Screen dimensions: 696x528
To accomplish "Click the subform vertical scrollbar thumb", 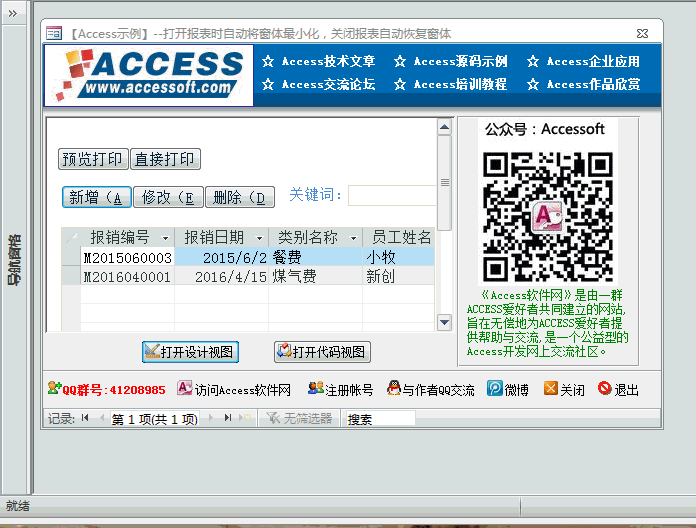I will tap(444, 183).
